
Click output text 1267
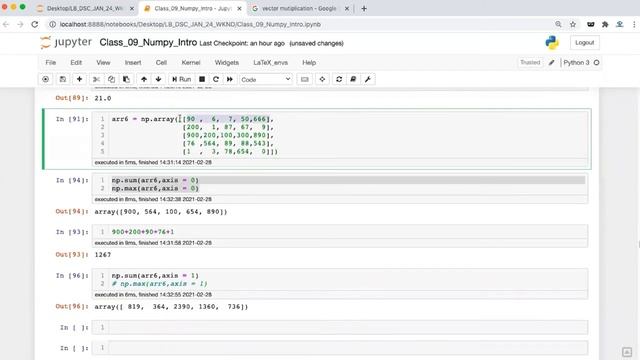point(102,254)
